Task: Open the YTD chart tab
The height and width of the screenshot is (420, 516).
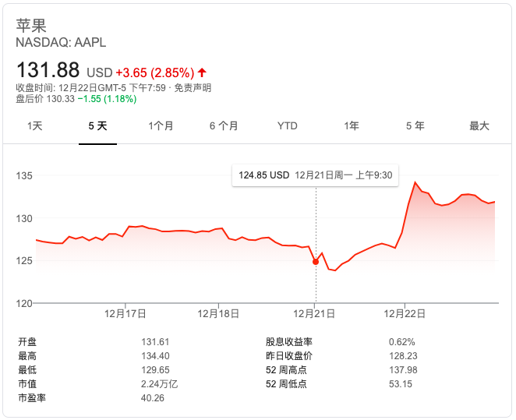Action: click(288, 125)
